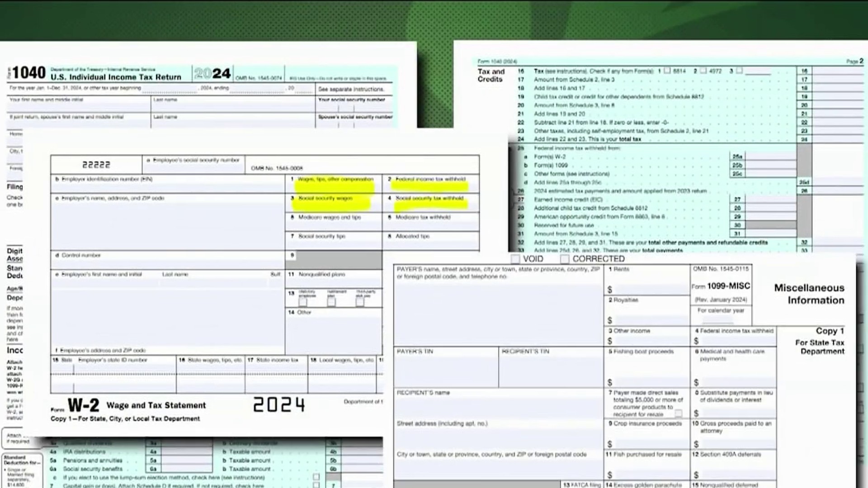Check the Retirement plan box in W-2 box 13
This screenshot has height=488, width=868.
pyautogui.click(x=331, y=301)
